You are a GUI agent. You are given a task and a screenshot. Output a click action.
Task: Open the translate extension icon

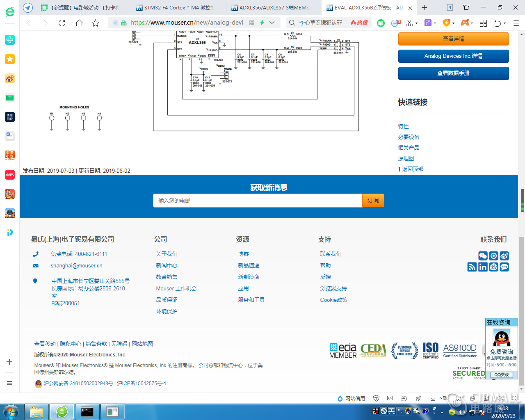coord(428,23)
